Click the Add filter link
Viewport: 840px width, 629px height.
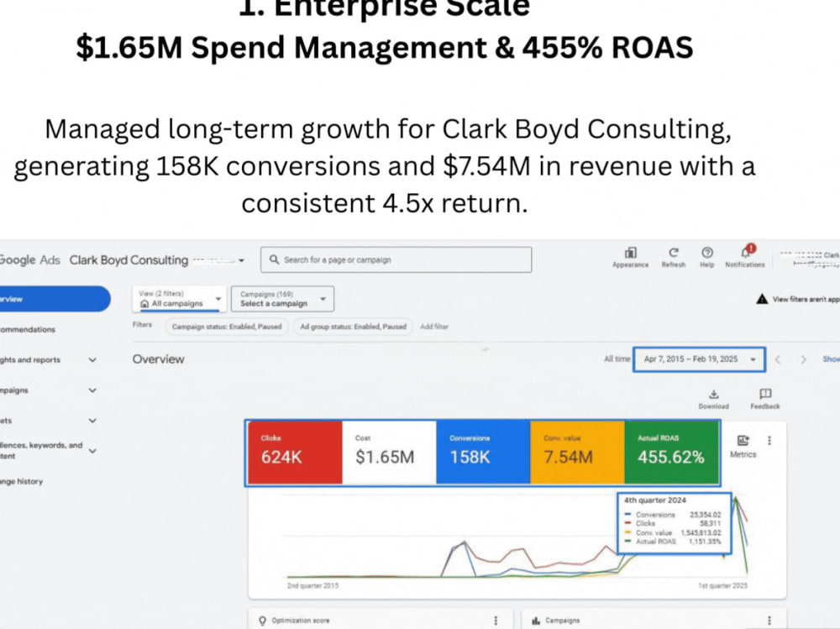pos(434,327)
